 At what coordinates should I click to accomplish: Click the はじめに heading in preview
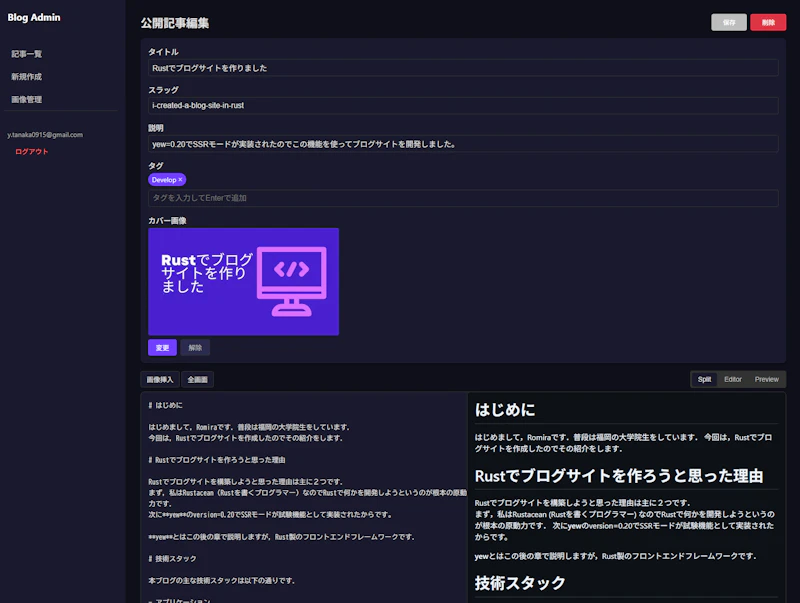tap(505, 410)
